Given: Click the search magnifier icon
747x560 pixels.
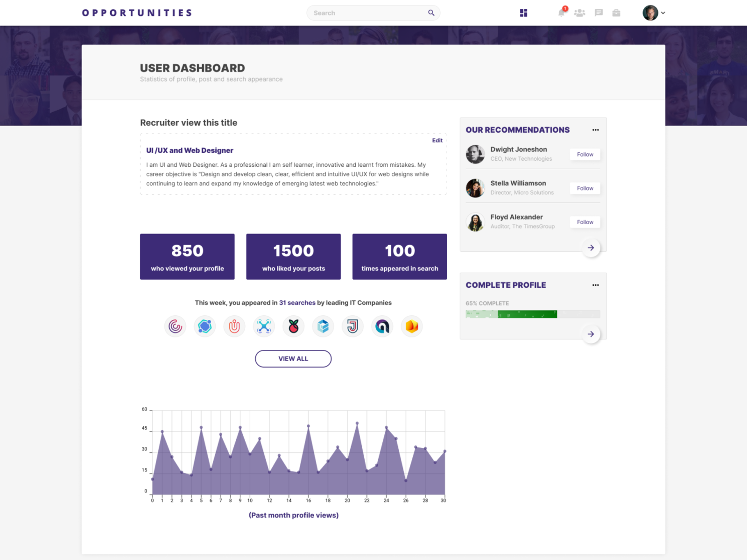Looking at the screenshot, I should point(431,13).
